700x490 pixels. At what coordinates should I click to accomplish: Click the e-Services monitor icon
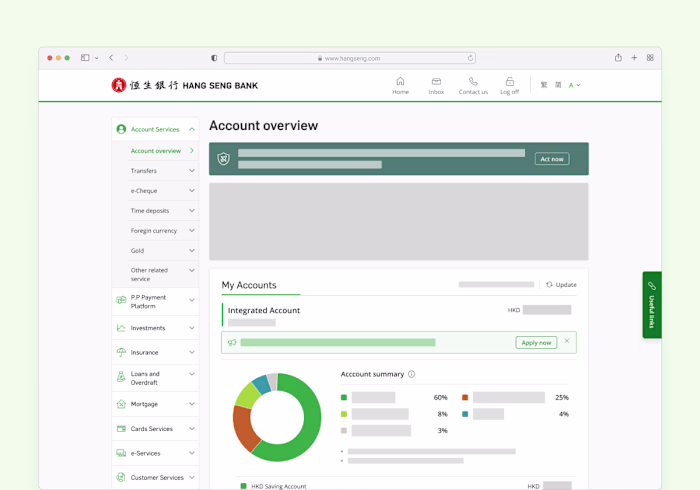tap(121, 453)
